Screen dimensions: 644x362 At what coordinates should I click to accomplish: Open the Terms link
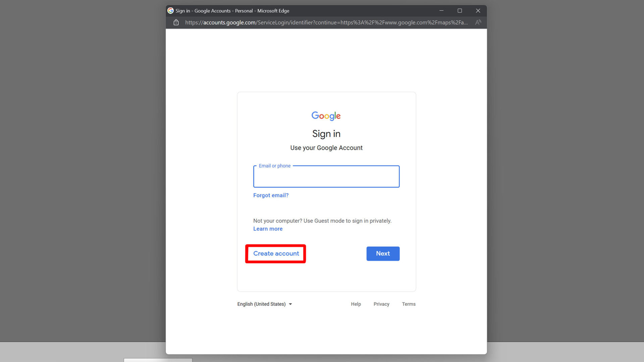(409, 304)
